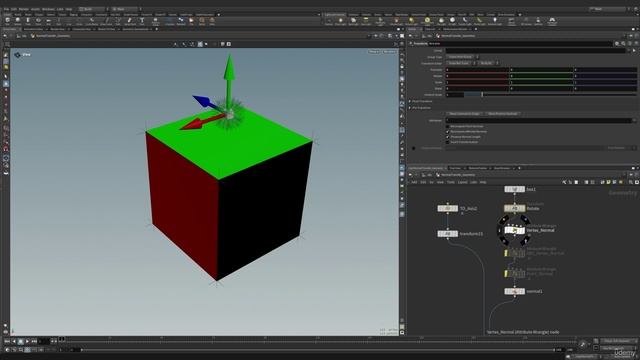
Task: Select the transform15 node
Action: click(x=447, y=233)
